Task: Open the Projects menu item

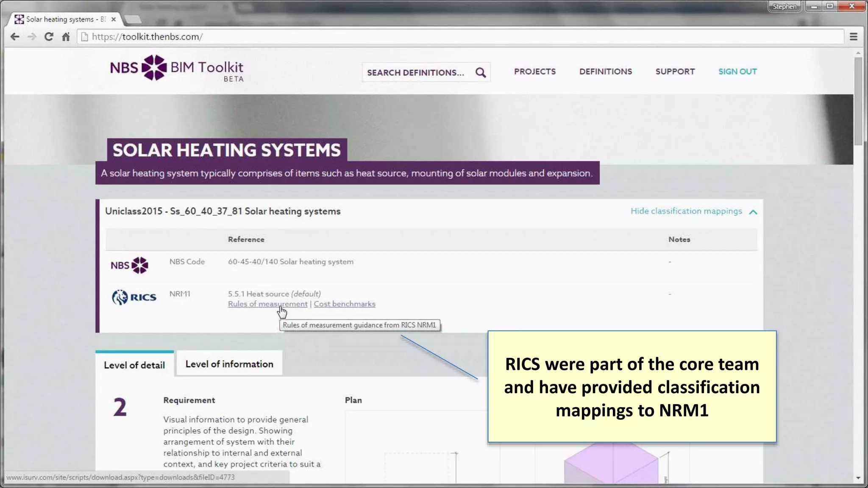Action: [x=535, y=72]
